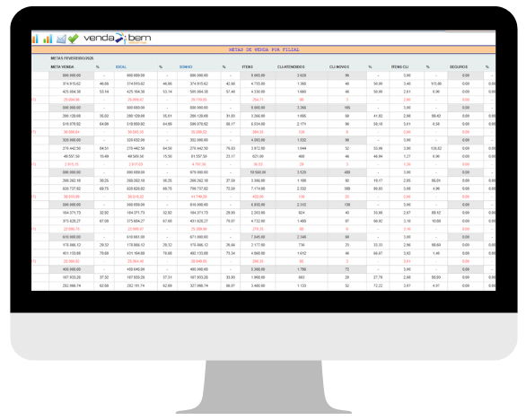The width and height of the screenshot is (526, 420).
Task: Click the vendabem logo
Action: point(117,39)
